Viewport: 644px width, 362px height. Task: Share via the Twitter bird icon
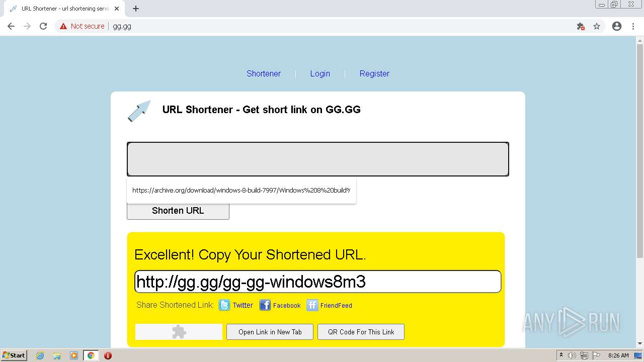click(x=224, y=305)
